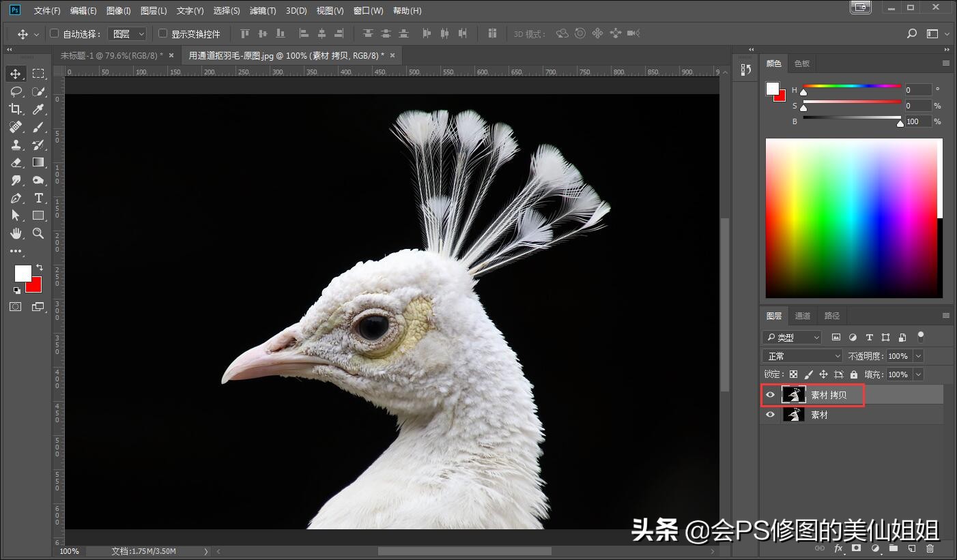Click the 素材 layer thumbnail
The width and height of the screenshot is (957, 560).
793,415
